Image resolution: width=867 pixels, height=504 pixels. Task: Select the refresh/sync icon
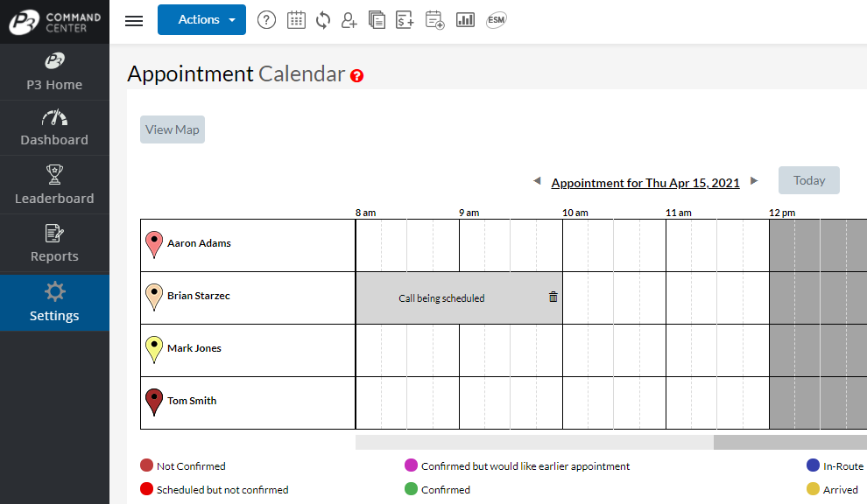coord(322,19)
